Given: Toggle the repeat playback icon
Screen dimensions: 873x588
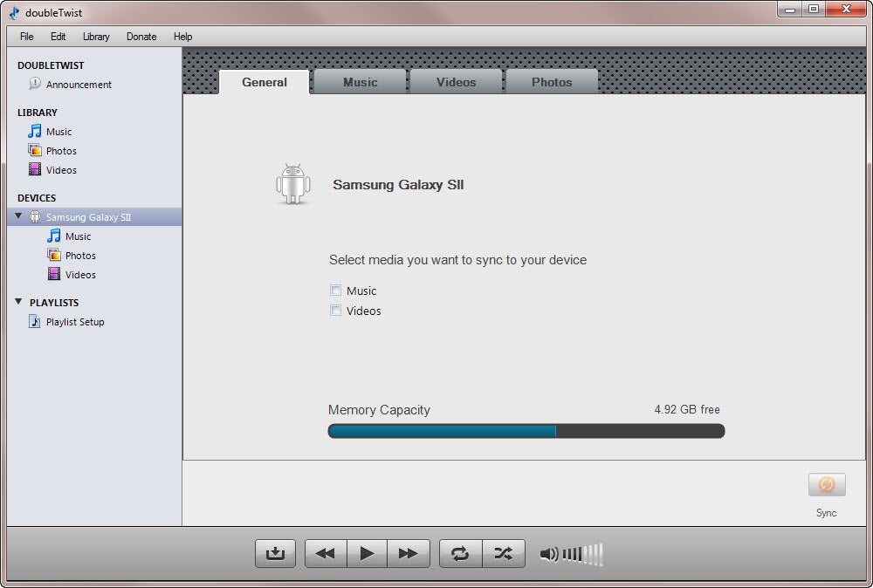Looking at the screenshot, I should 460,553.
